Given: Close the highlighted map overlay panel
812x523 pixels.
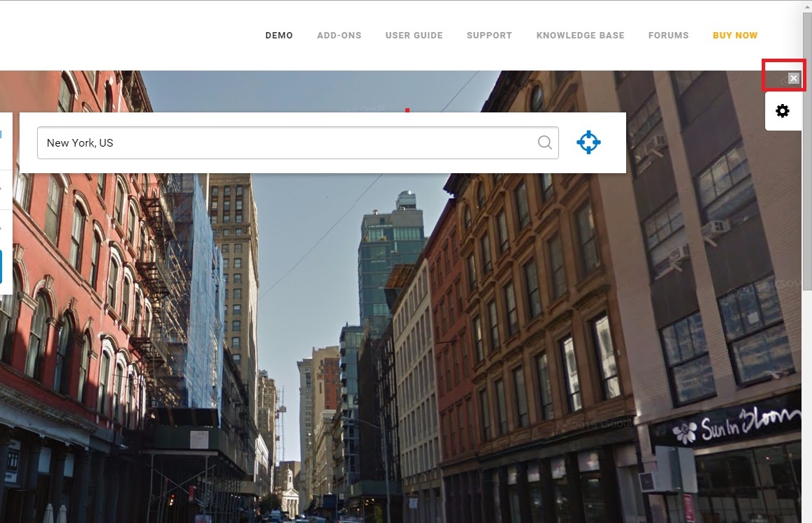Looking at the screenshot, I should tap(793, 78).
